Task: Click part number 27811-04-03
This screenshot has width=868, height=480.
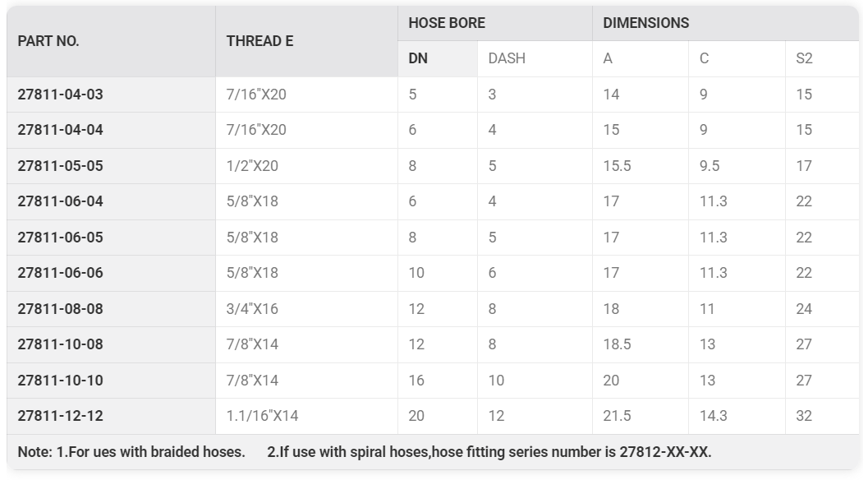Action: pos(60,95)
